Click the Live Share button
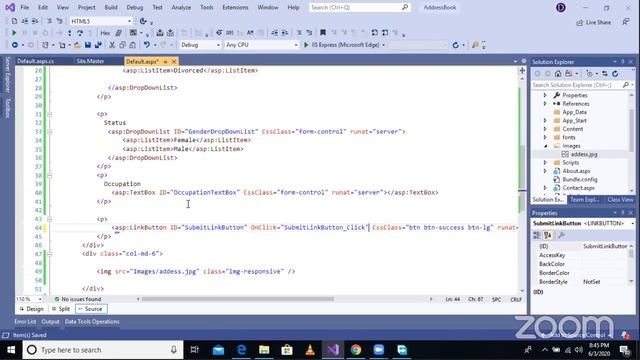 click(594, 22)
